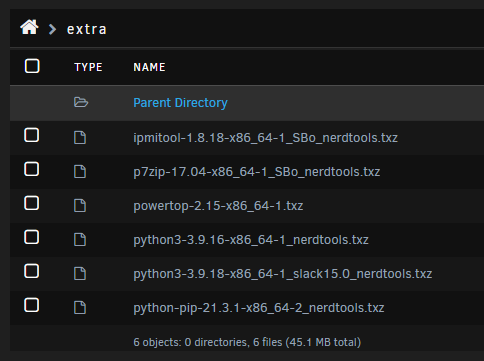Click file icon for ipmitool-1.8.18 package
The width and height of the screenshot is (484, 361).
pos(80,138)
